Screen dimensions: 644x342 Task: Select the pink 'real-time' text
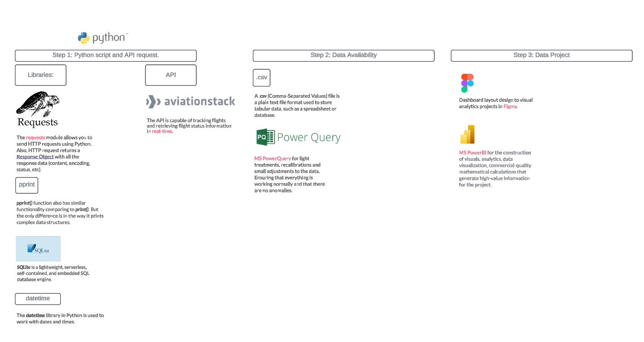coord(162,131)
